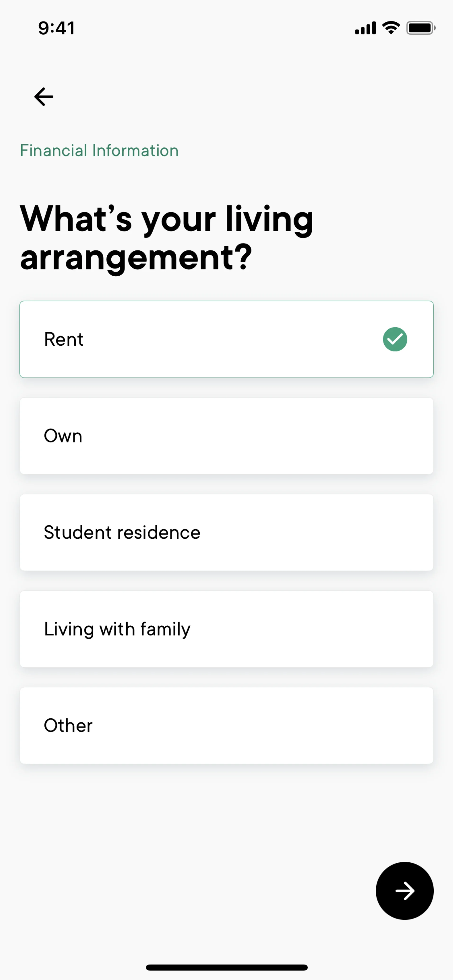Click the "What's your living" heading line
The image size is (453, 980).
coord(166,219)
